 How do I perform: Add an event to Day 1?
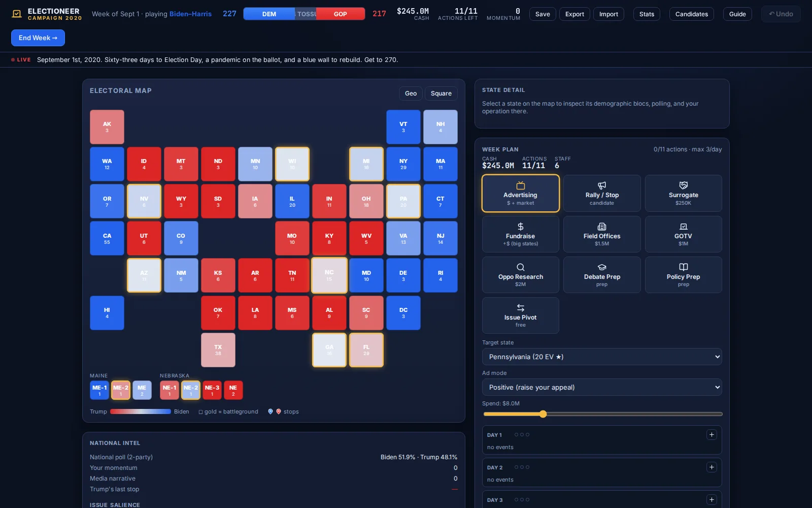(x=712, y=435)
